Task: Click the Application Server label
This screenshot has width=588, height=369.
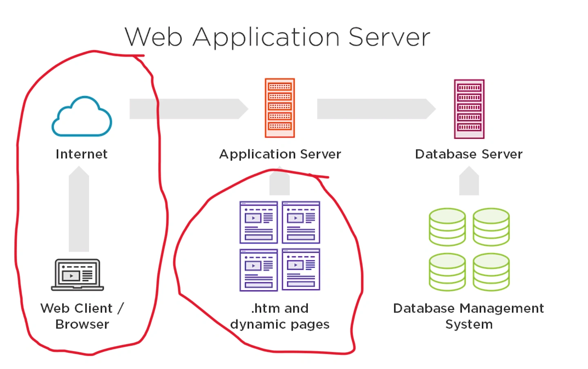Action: 279,154
